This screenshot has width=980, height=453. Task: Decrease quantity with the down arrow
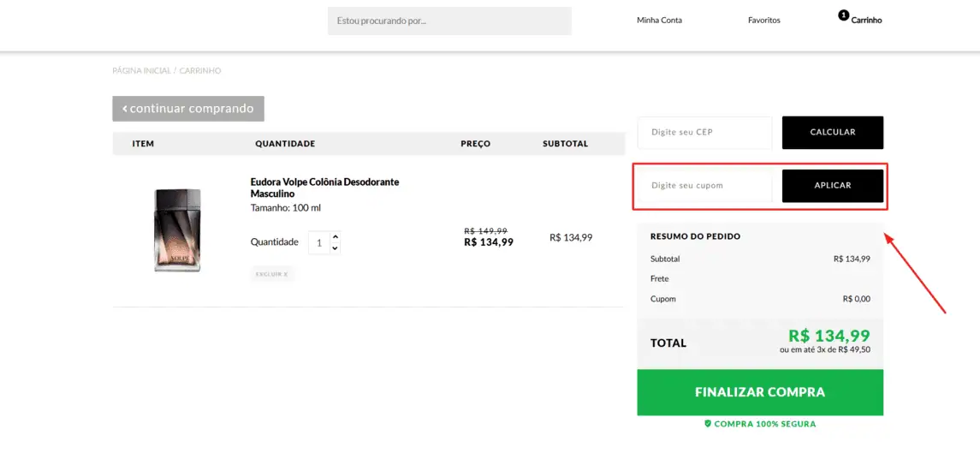[335, 248]
